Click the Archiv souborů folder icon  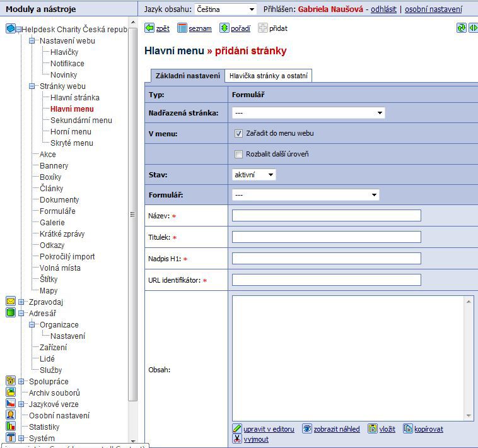click(11, 392)
